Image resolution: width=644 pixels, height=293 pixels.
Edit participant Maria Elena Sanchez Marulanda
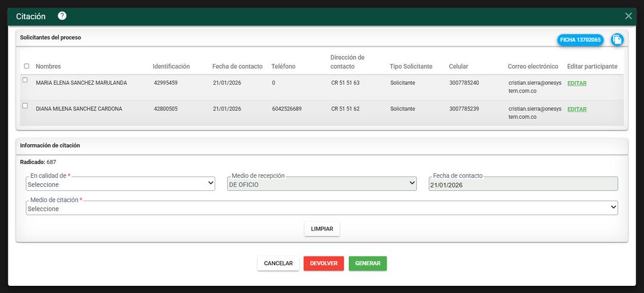click(x=577, y=84)
